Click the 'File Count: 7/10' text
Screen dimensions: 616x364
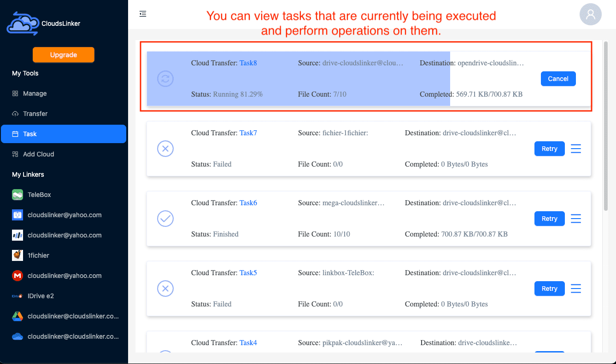(x=322, y=94)
